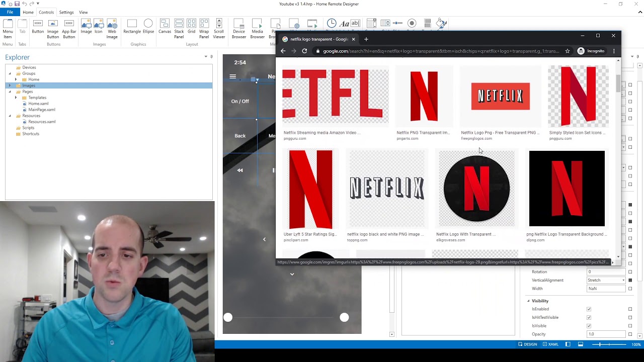The height and width of the screenshot is (362, 644).
Task: Open the File menu
Action: pos(10,12)
